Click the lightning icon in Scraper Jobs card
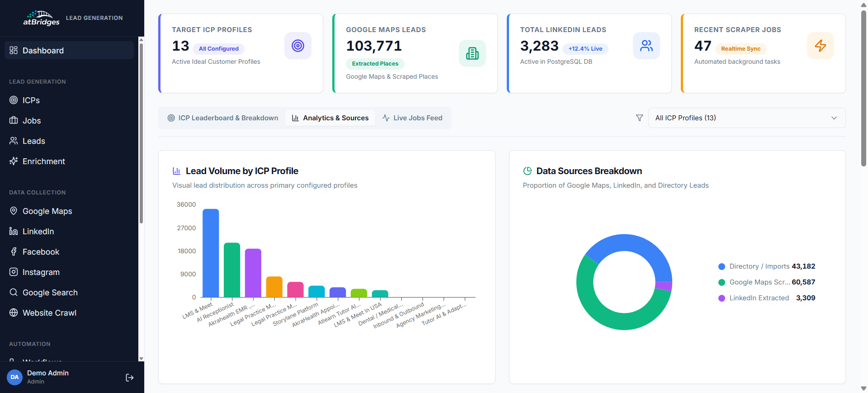This screenshot has height=393, width=868. pos(821,46)
